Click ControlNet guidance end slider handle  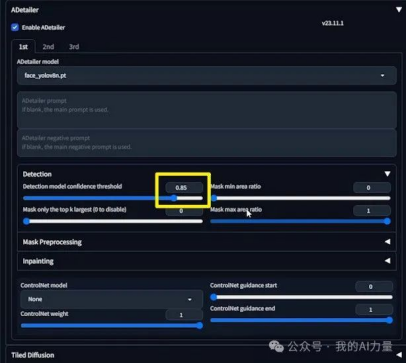(389, 320)
